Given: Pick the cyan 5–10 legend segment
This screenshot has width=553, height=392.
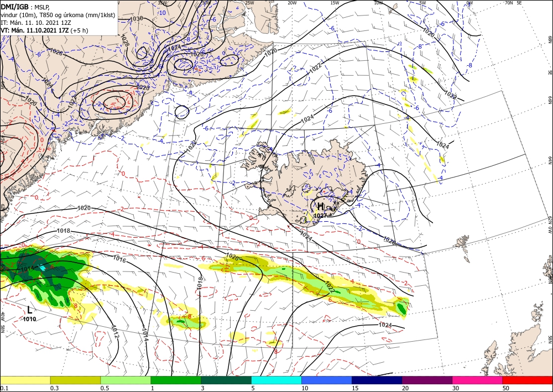Looking at the screenshot, I should pos(276,380).
